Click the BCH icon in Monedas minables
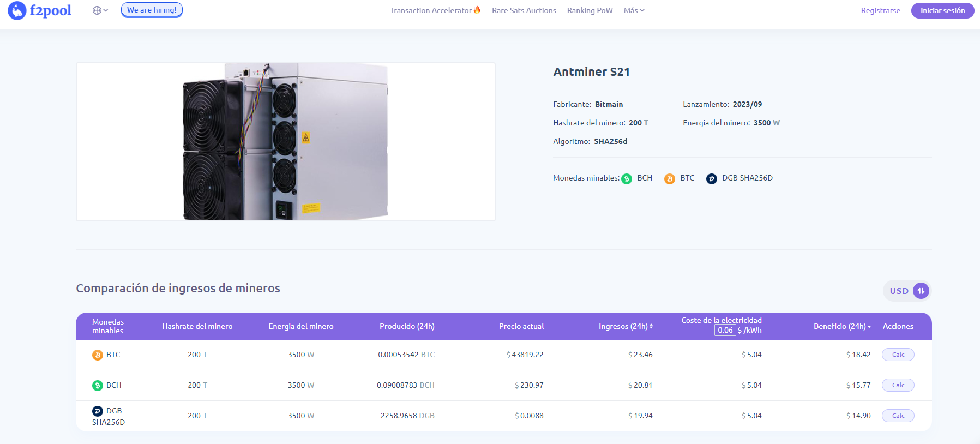Image resolution: width=980 pixels, height=444 pixels. point(627,178)
